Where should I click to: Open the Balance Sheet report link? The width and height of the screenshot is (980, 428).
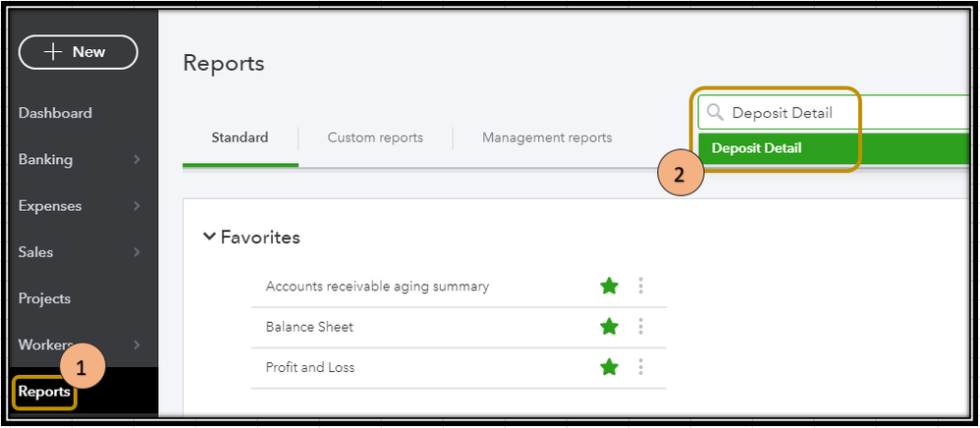tap(309, 327)
